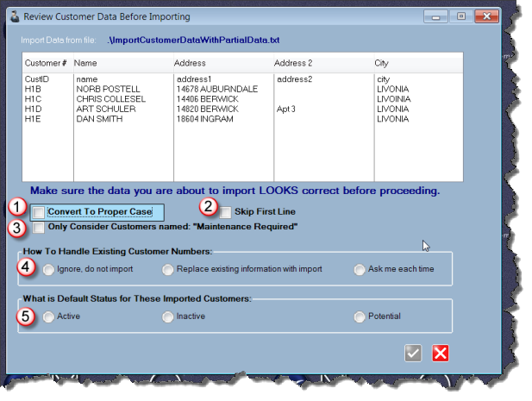The height and width of the screenshot is (401, 532).
Task: Close the Review Customer Data window
Action: [x=486, y=16]
